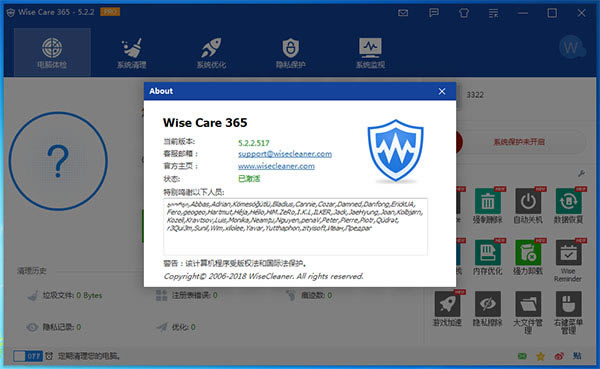Click the alarm clock icon beside OFF switch
This screenshot has width=600, height=369.
pyautogui.click(x=49, y=356)
